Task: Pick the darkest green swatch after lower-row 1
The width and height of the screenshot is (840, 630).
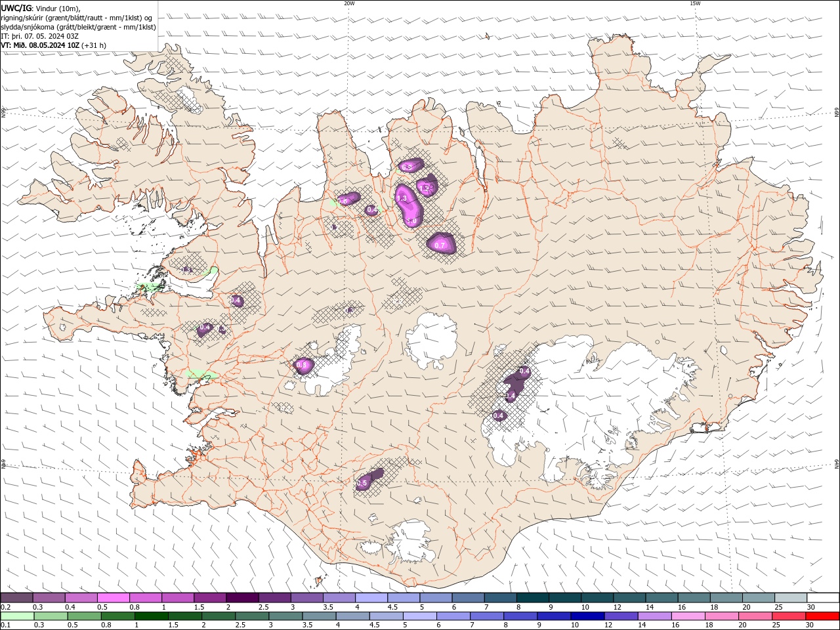Action: [x=151, y=616]
